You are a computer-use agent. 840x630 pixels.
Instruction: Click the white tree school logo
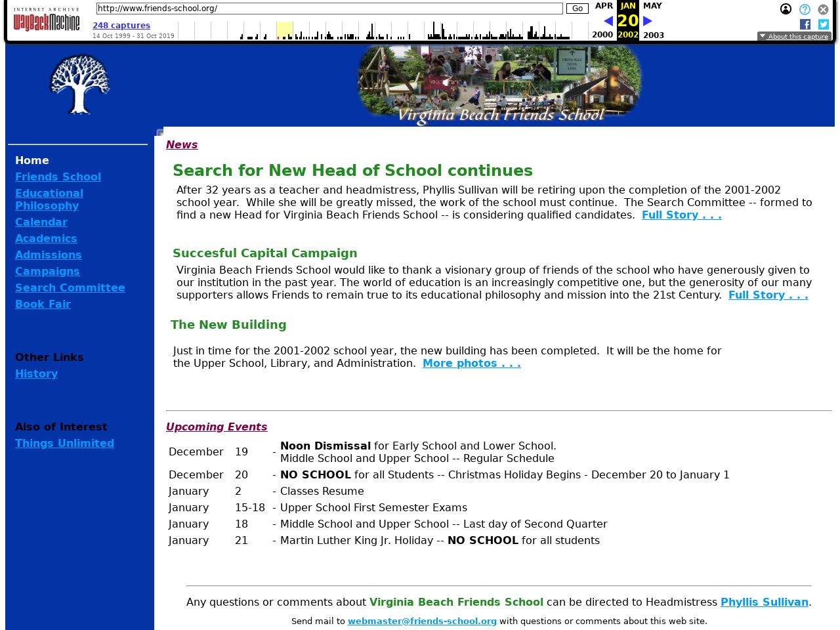point(79,84)
